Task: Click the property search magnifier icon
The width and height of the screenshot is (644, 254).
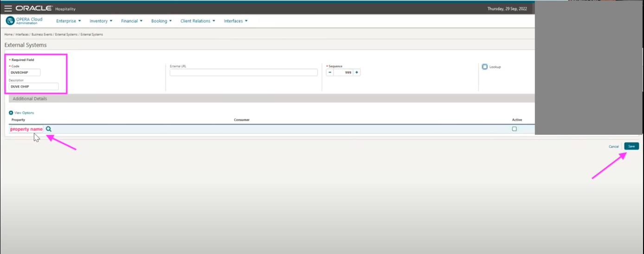Action: click(x=49, y=129)
